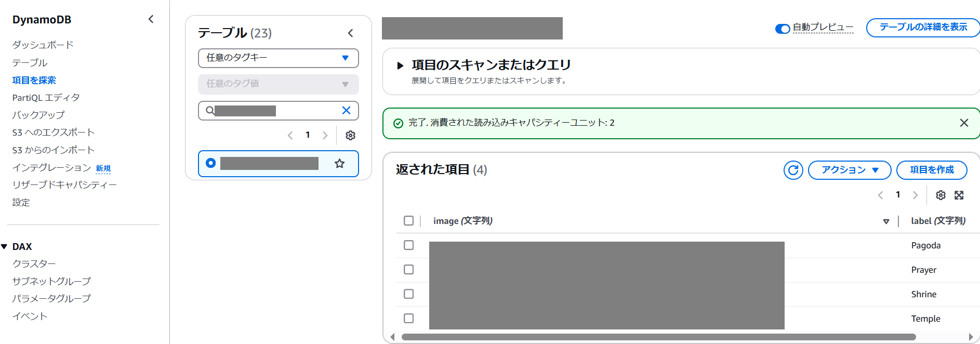Open S3 へのエクスポート in the sidebar
The height and width of the screenshot is (344, 980).
click(53, 133)
